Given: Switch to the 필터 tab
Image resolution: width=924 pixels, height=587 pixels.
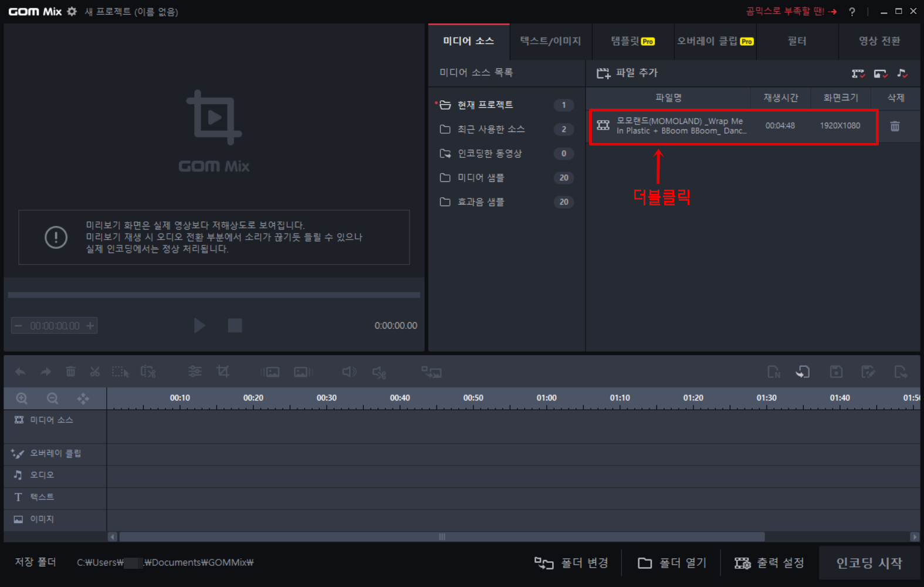Looking at the screenshot, I should coord(797,41).
